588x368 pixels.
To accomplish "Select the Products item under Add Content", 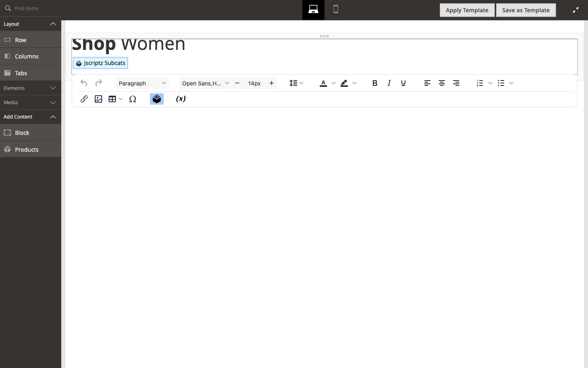I will 26,149.
